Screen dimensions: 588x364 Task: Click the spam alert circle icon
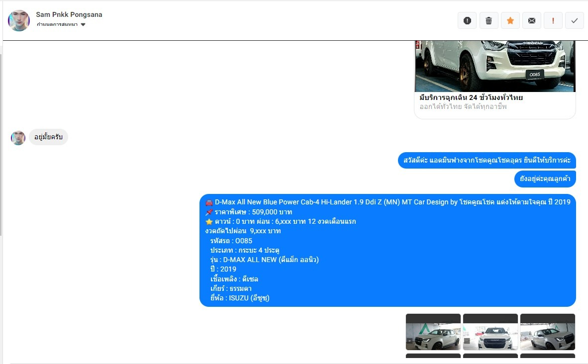point(467,20)
